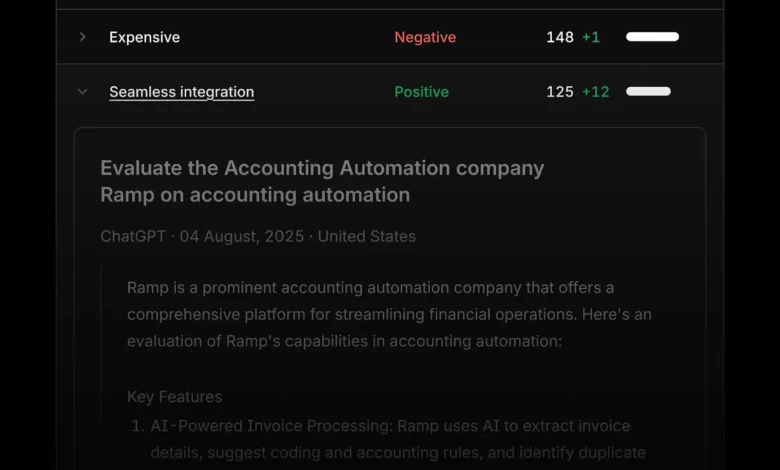The image size is (780, 470).
Task: Click the 125 mentions count
Action: click(x=559, y=92)
